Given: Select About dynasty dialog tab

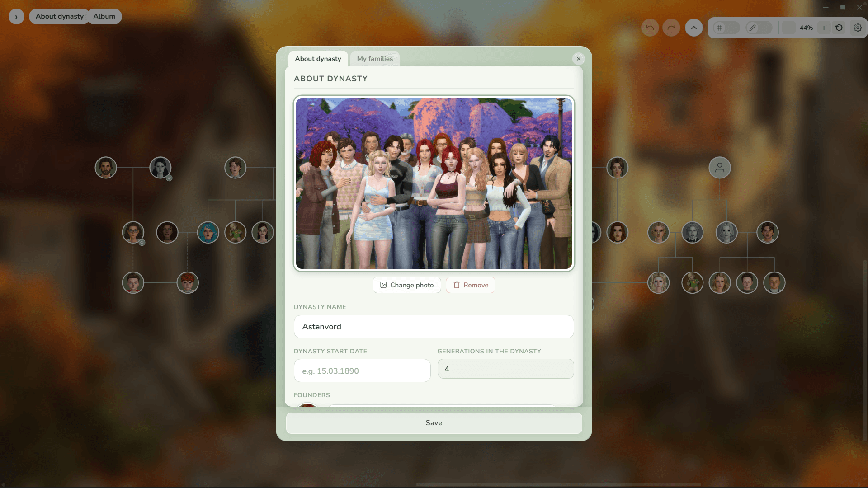Looking at the screenshot, I should [x=318, y=59].
